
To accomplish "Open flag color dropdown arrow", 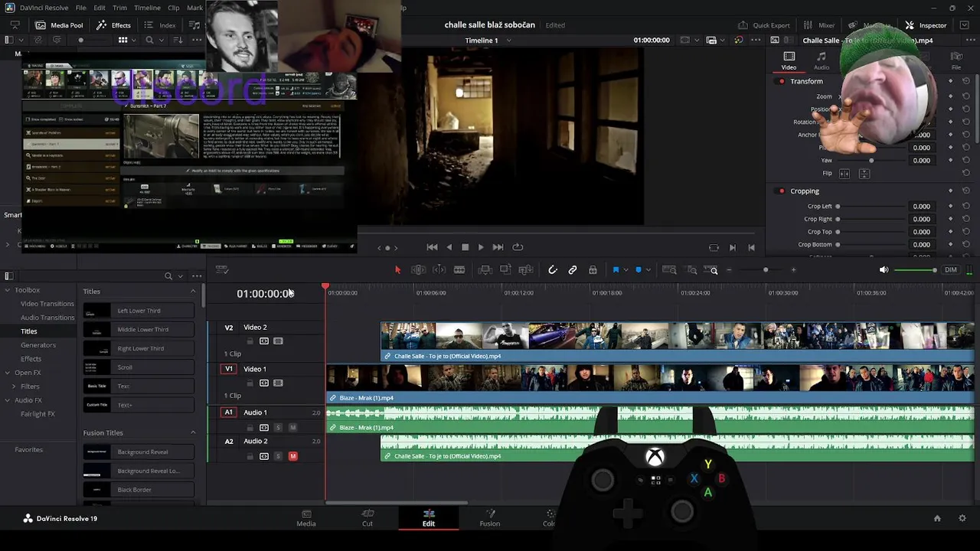I will [625, 270].
